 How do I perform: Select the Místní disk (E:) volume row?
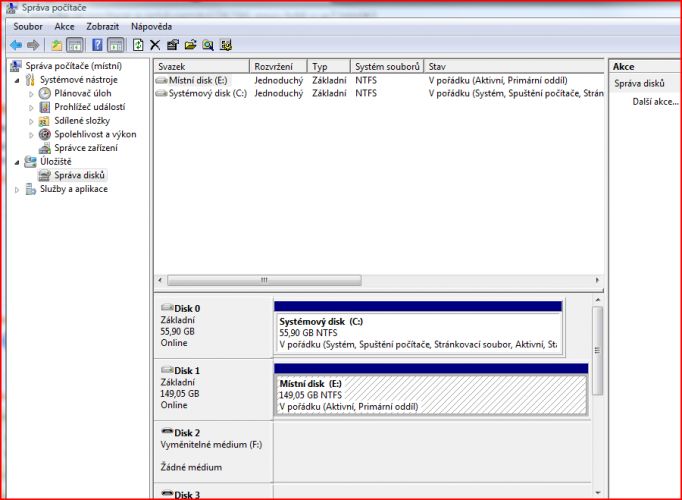coord(379,80)
